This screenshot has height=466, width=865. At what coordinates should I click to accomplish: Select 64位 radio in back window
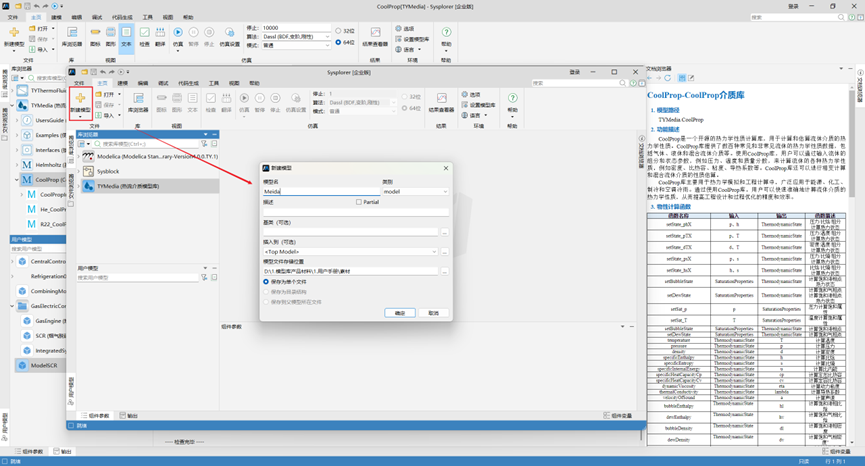click(338, 42)
